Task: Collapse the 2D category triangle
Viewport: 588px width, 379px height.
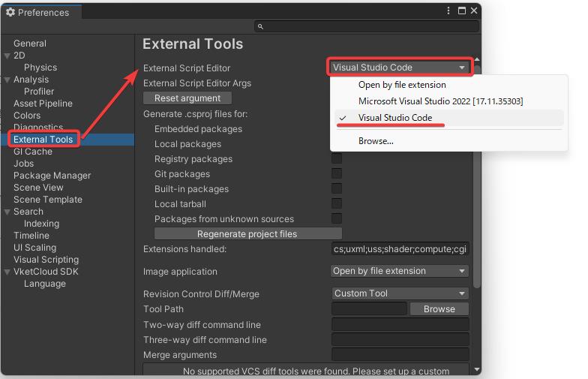Action: (7, 56)
